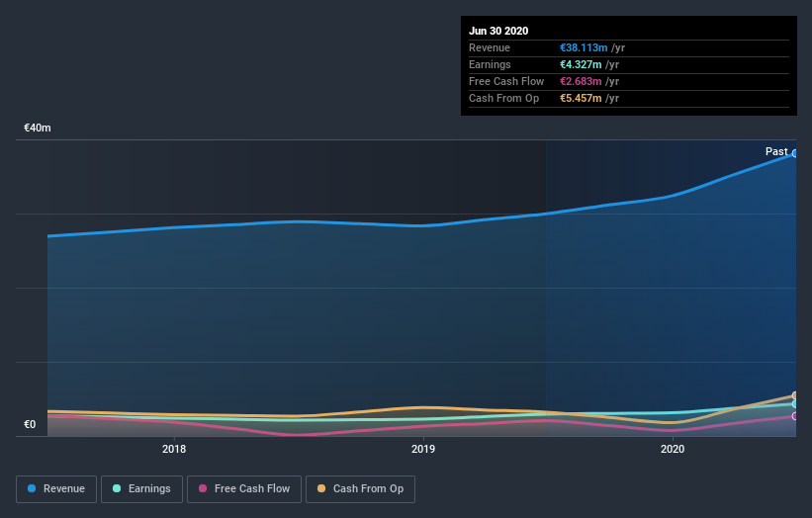
Task: Click the €0 axis label
Action: (x=30, y=424)
